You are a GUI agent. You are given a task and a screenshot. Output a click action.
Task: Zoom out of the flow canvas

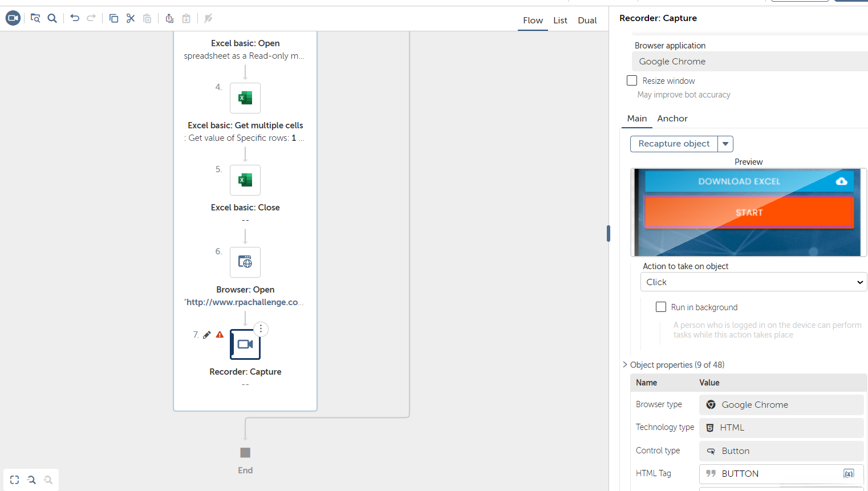point(31,480)
